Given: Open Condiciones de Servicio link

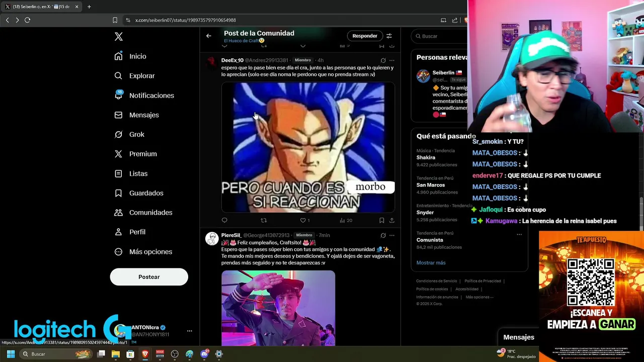Looking at the screenshot, I should tap(437, 281).
